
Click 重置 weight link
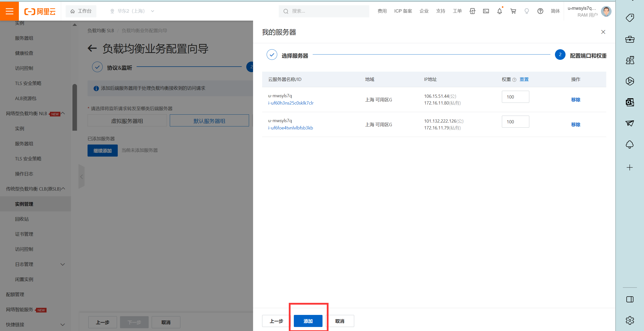[x=524, y=79]
